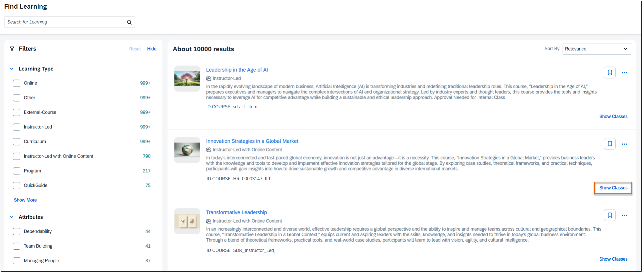The height and width of the screenshot is (274, 644).
Task: Collapse the Attributes filter section
Action: (12, 217)
